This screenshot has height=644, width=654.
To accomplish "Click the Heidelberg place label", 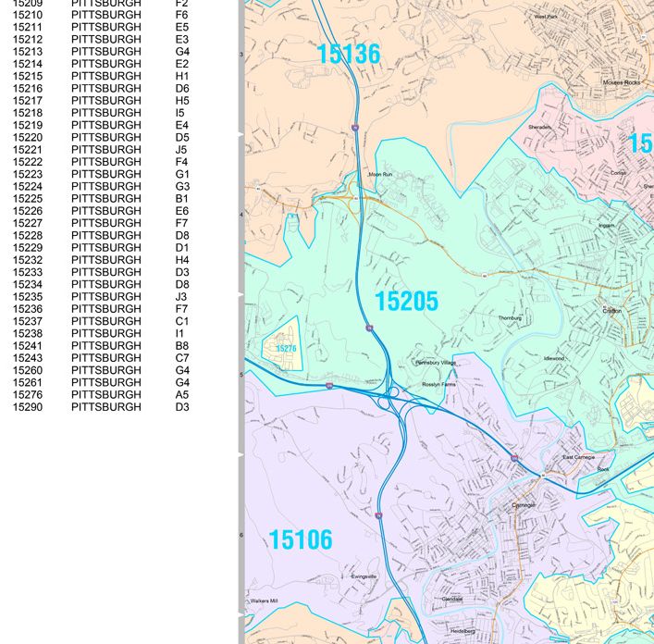I will click(x=462, y=631).
